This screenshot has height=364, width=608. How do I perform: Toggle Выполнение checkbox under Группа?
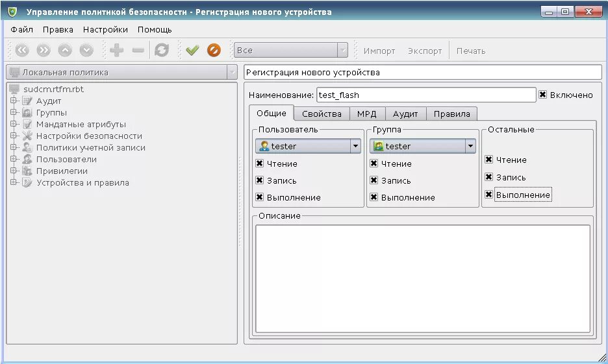[374, 197]
